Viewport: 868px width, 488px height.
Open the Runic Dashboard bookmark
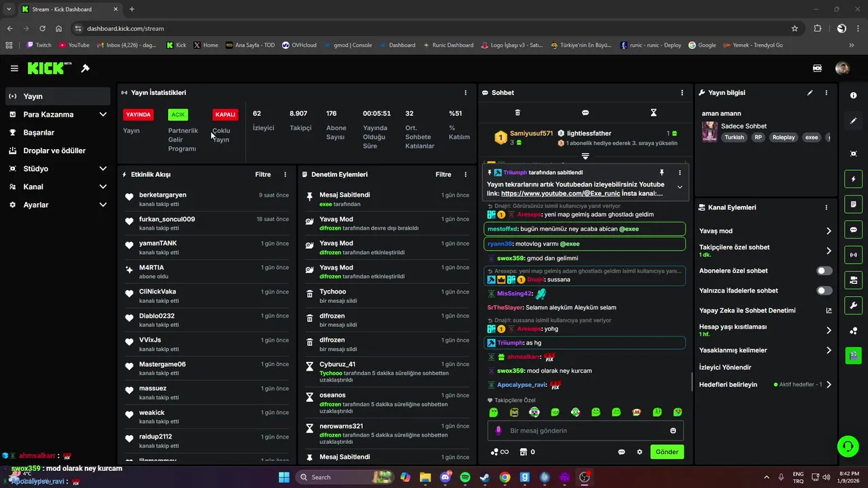click(448, 45)
